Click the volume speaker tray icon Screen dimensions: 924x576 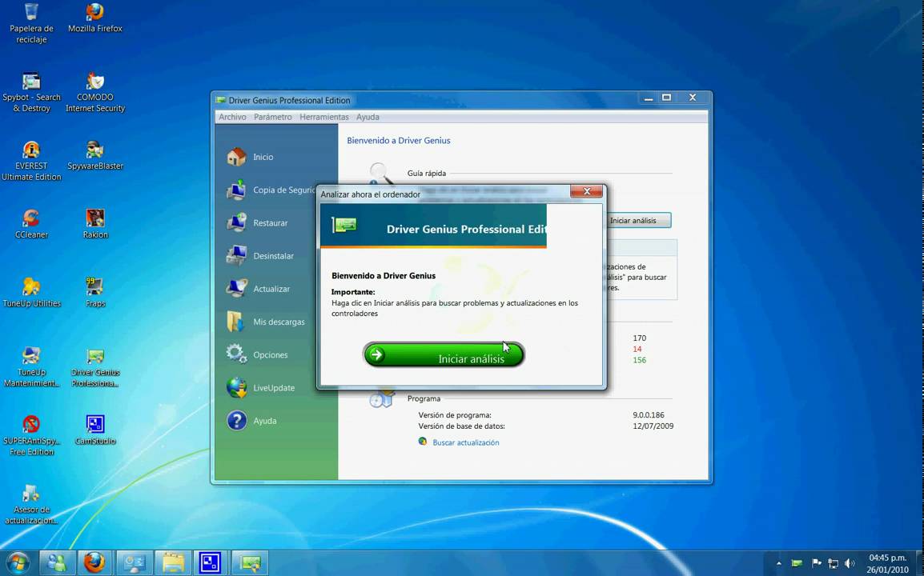(850, 563)
